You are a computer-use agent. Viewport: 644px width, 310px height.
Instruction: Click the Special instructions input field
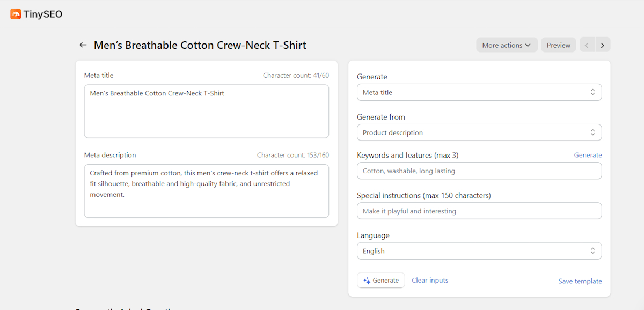pyautogui.click(x=479, y=211)
